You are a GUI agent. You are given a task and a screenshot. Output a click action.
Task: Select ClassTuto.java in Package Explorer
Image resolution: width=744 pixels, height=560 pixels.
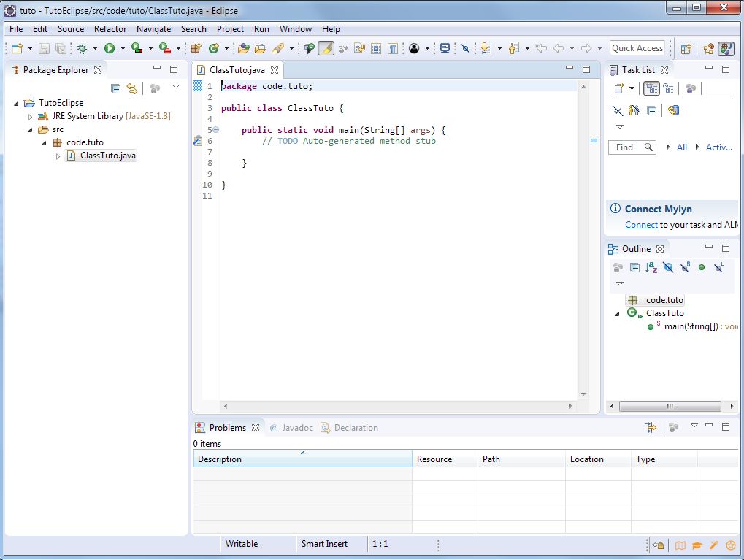point(107,156)
